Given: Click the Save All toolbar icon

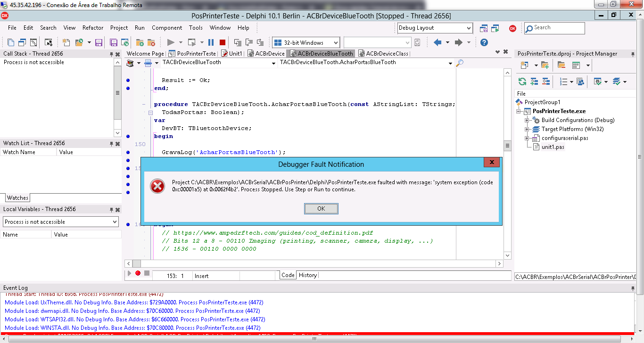Looking at the screenshot, I should tap(114, 42).
